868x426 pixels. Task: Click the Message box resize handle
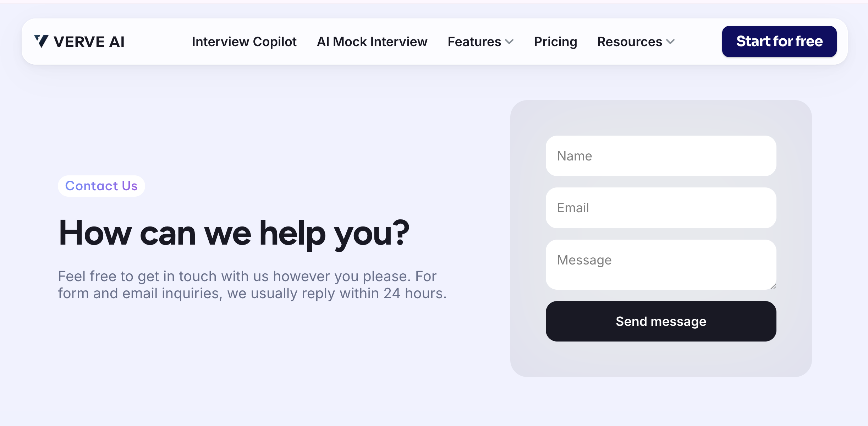(x=774, y=286)
